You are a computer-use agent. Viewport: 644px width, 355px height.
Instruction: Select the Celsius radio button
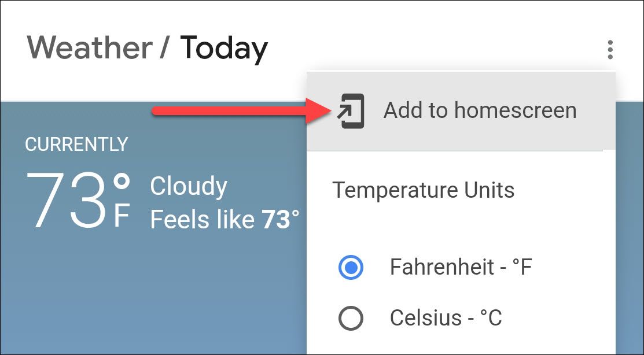[350, 317]
